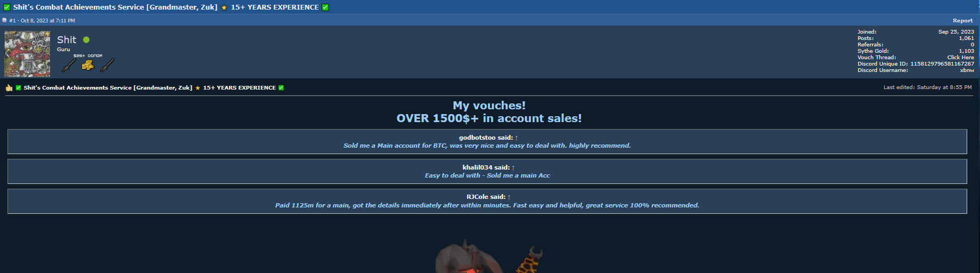
Task: Follow the arrow after RJCole said
Action: 509,197
